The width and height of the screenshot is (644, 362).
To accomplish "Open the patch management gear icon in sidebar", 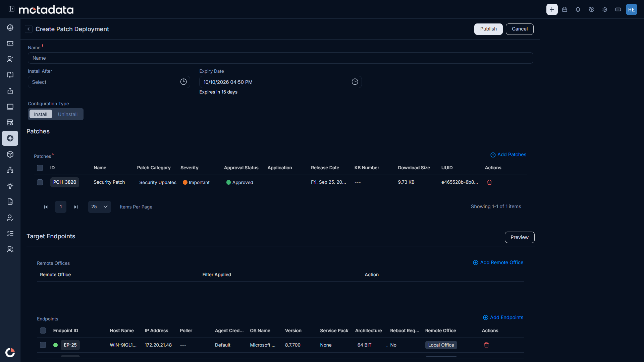I will coord(10,138).
